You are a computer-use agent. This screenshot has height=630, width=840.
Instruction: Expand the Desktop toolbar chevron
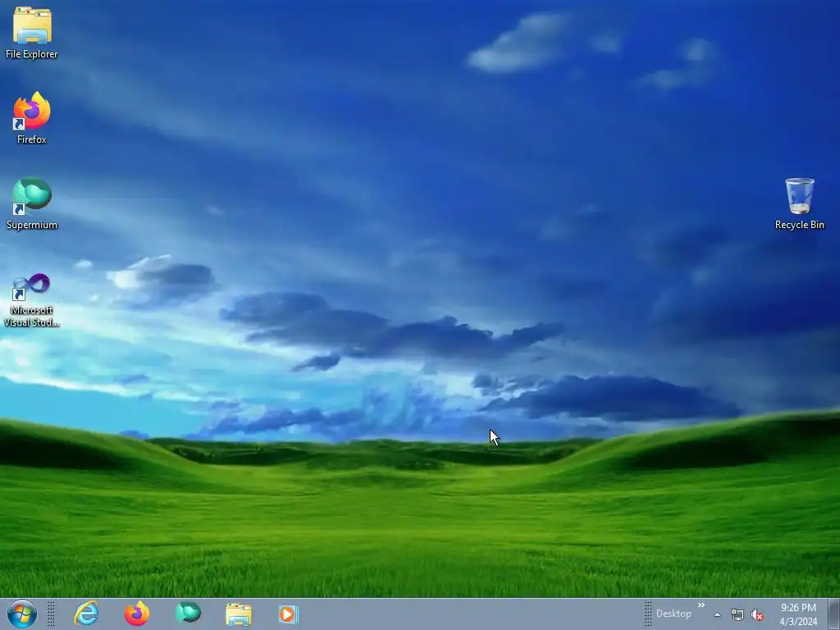pyautogui.click(x=701, y=605)
